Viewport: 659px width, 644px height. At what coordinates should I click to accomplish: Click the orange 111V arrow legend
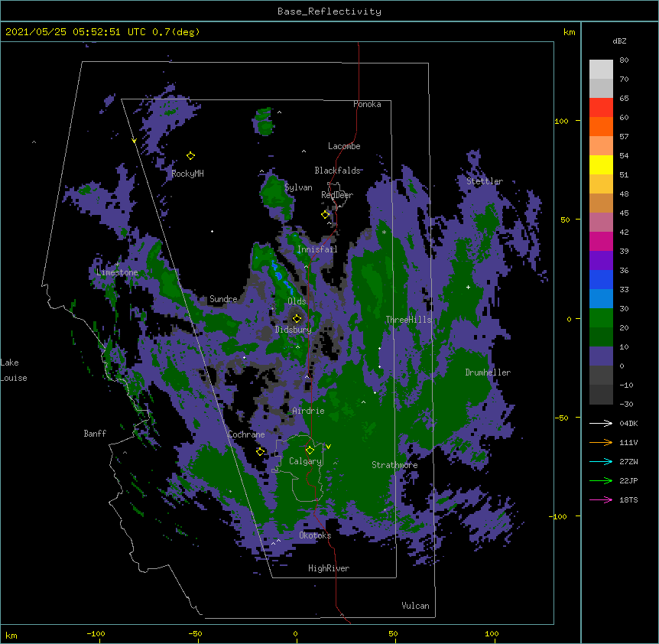(601, 442)
